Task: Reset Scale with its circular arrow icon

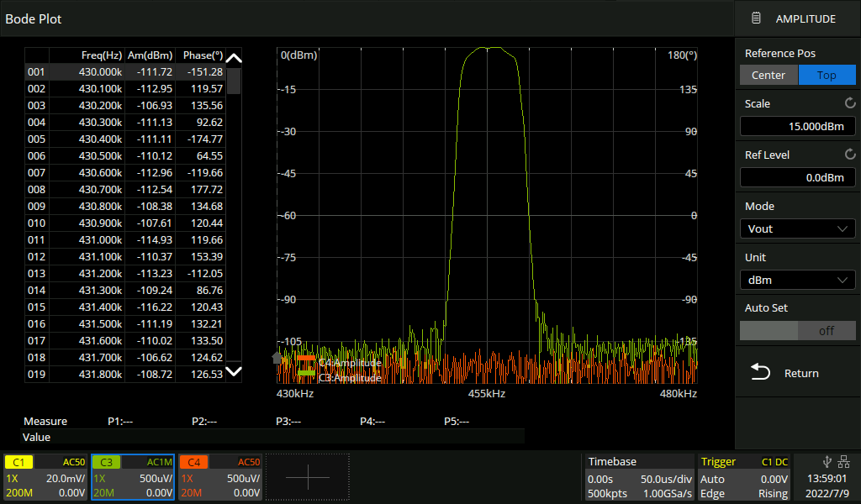Action: click(849, 103)
